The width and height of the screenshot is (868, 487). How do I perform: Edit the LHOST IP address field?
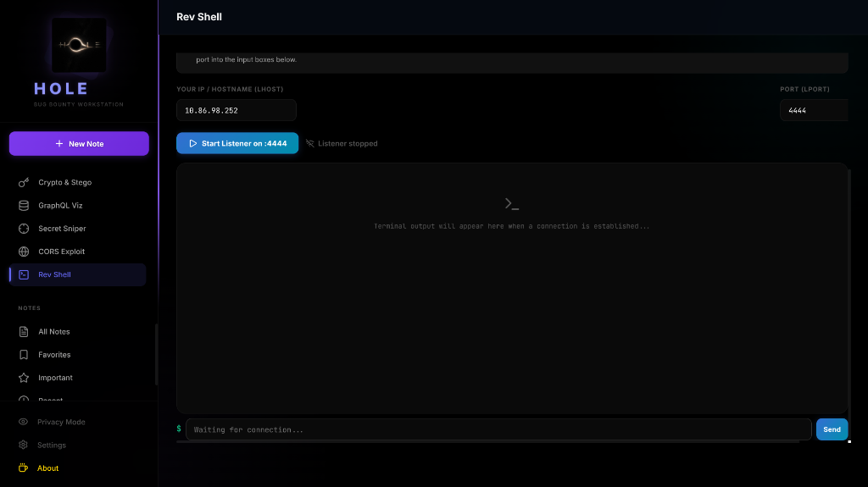click(x=236, y=110)
